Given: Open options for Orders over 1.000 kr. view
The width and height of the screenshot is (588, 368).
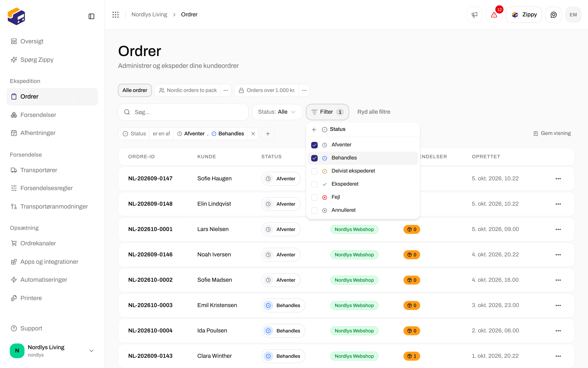Looking at the screenshot, I should (x=304, y=90).
